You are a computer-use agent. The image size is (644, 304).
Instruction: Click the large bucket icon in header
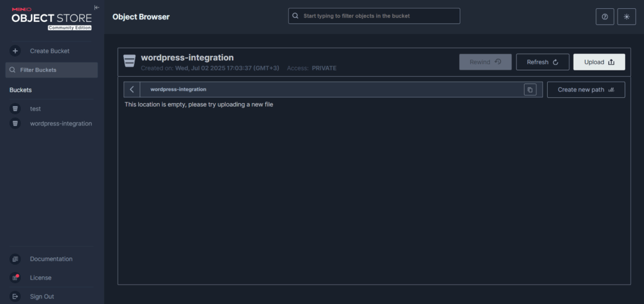click(130, 61)
